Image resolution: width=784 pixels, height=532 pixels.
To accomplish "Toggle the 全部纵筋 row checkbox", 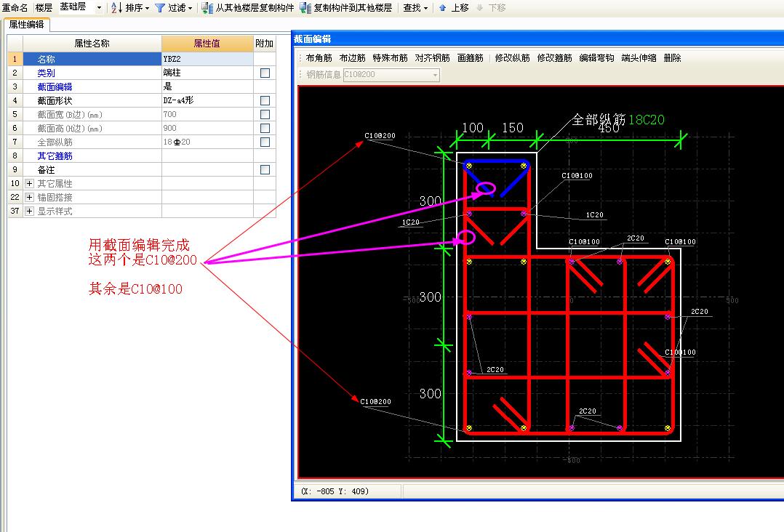I will tap(265, 142).
